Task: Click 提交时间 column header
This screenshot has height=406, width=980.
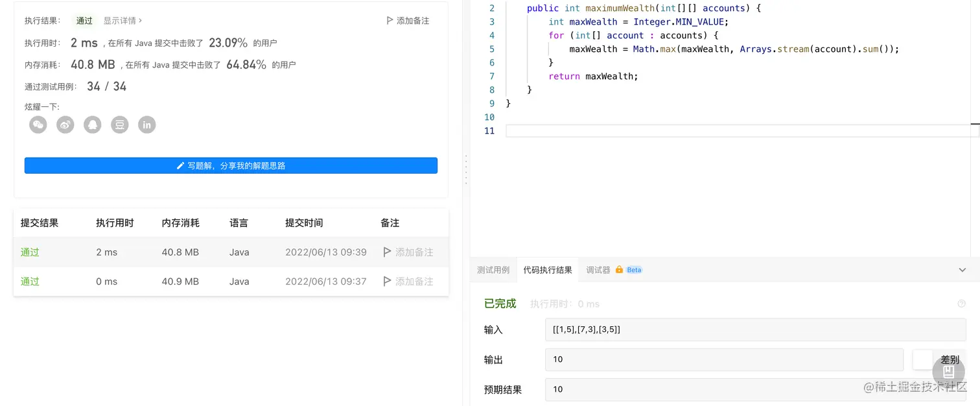Action: point(304,223)
